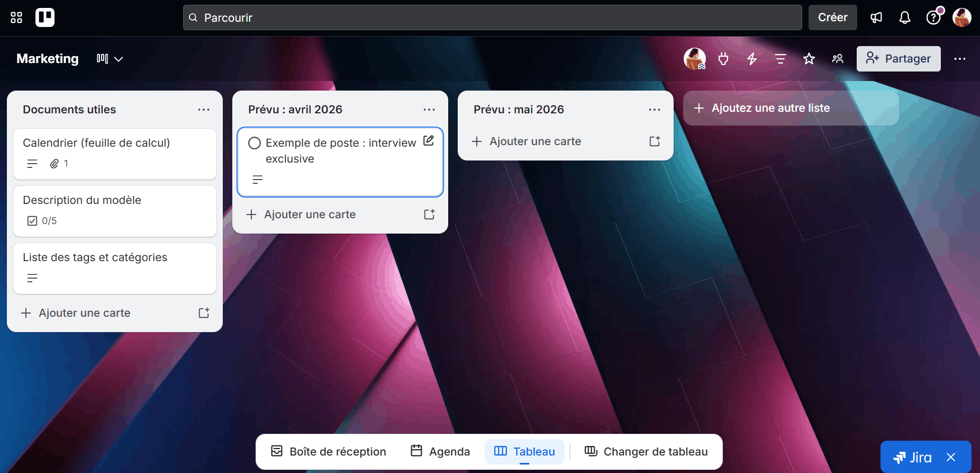This screenshot has width=980, height=473.
Task: Open board visibility people icon
Action: pos(838,59)
